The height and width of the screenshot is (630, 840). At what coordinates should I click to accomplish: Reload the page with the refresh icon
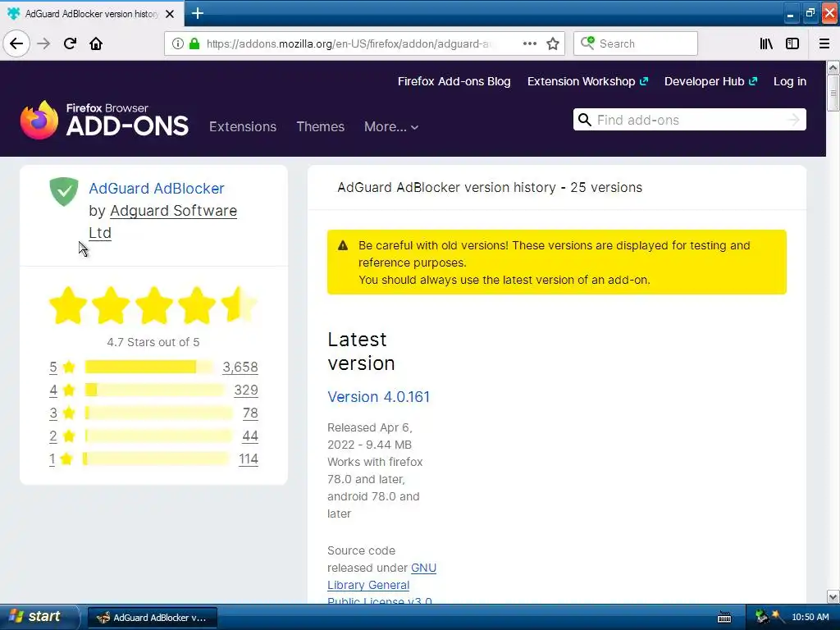[70, 43]
